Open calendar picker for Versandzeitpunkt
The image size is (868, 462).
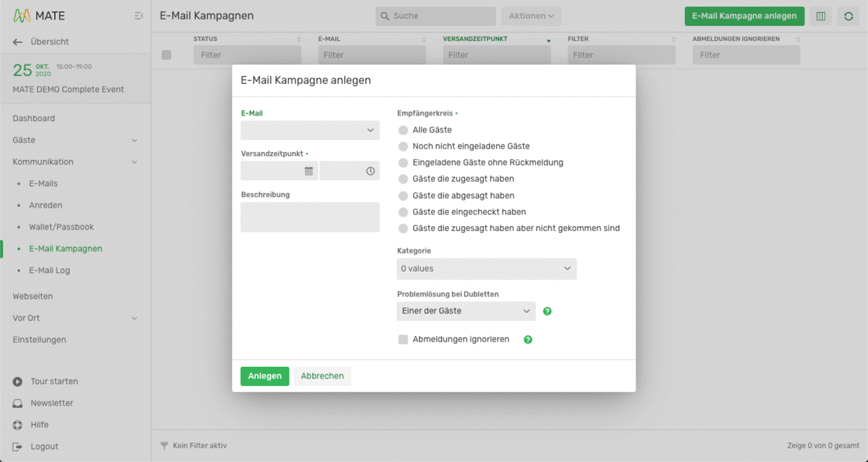[x=308, y=171]
